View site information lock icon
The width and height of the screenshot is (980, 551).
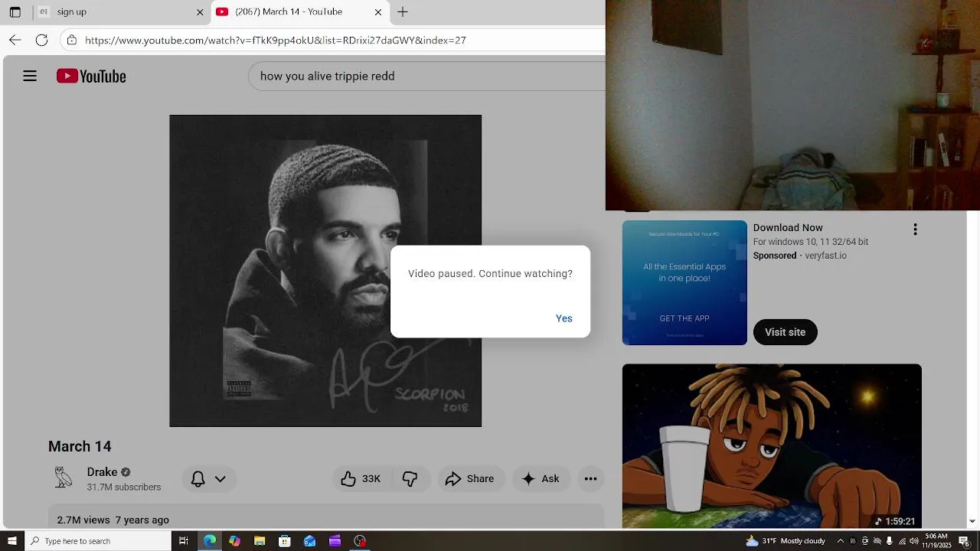(72, 40)
